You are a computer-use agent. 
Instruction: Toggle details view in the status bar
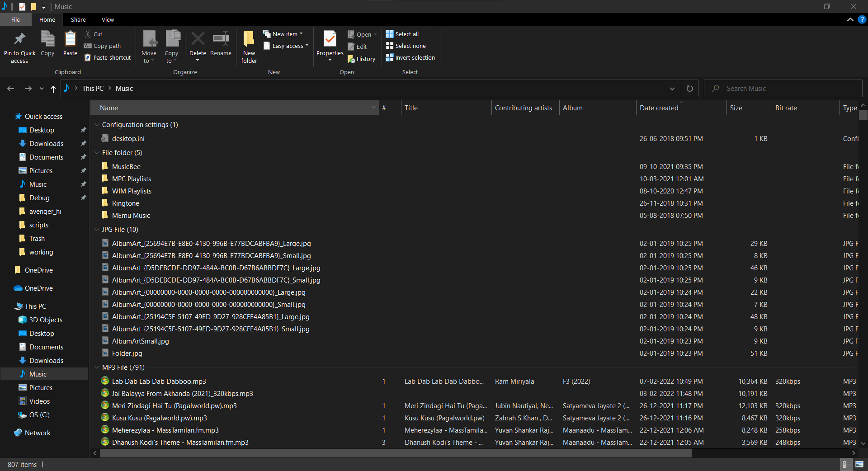845,464
